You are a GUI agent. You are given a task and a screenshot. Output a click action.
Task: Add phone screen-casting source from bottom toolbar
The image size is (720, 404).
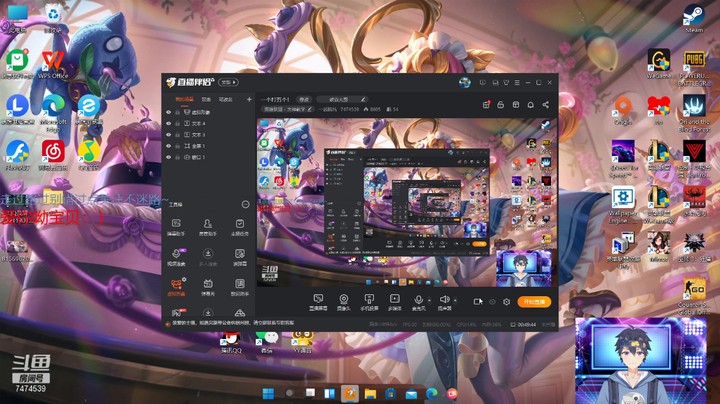pyautogui.click(x=369, y=302)
